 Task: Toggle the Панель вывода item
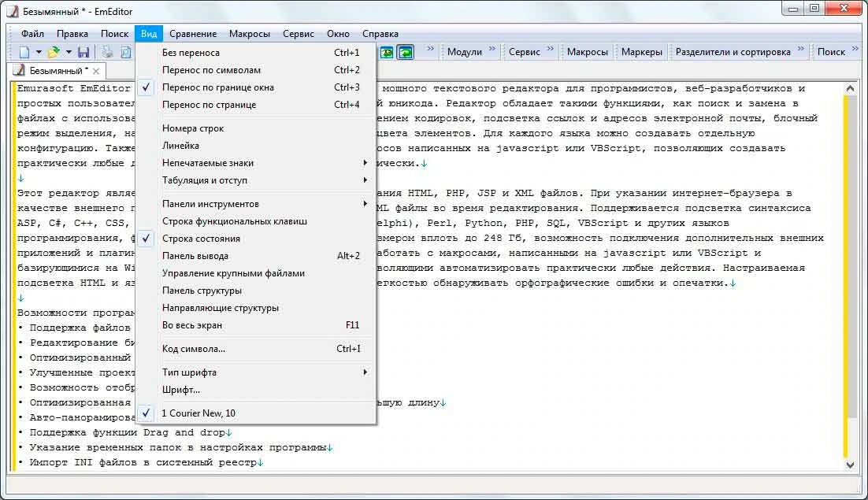256,256
